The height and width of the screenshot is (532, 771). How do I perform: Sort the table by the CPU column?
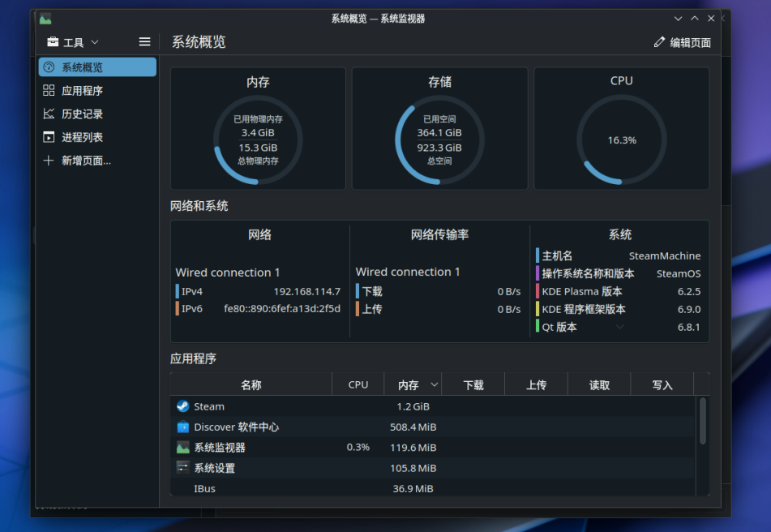(358, 385)
